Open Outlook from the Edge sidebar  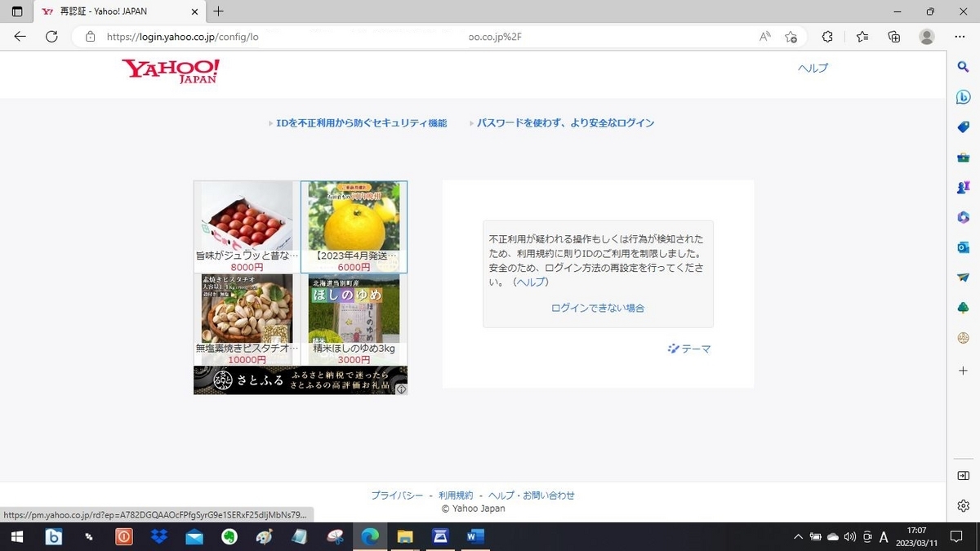tap(963, 247)
